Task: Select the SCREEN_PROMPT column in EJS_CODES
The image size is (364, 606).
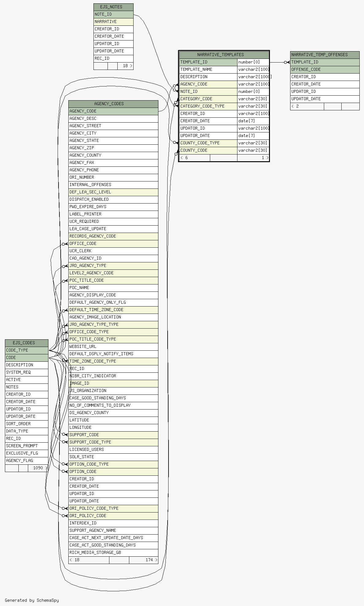Action: pyautogui.click(x=26, y=446)
